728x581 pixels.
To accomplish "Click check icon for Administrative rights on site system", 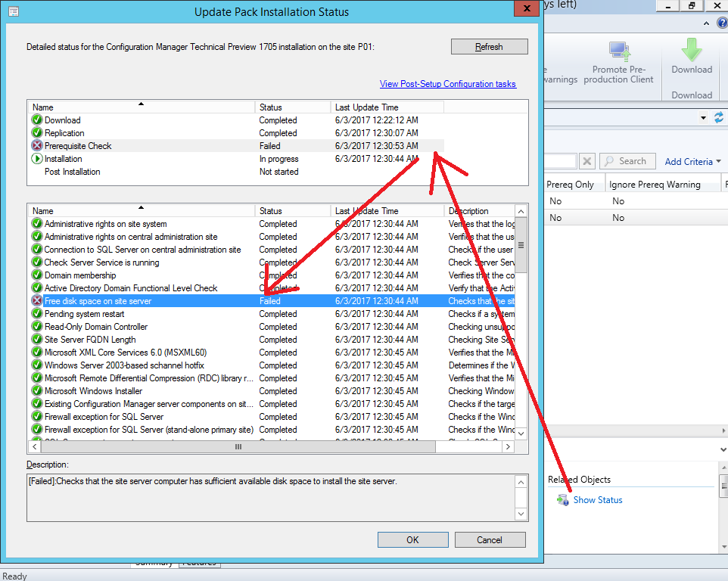I will [36, 224].
